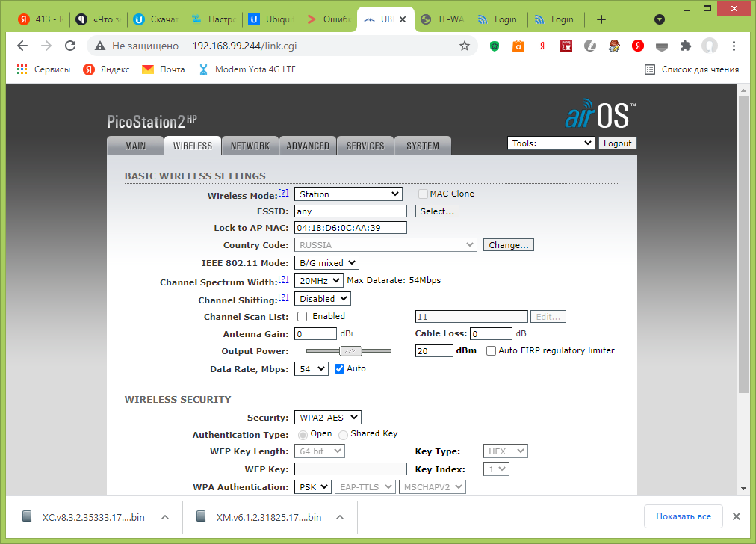Open the new tab plus button
Image resolution: width=756 pixels, height=544 pixels.
(x=601, y=19)
